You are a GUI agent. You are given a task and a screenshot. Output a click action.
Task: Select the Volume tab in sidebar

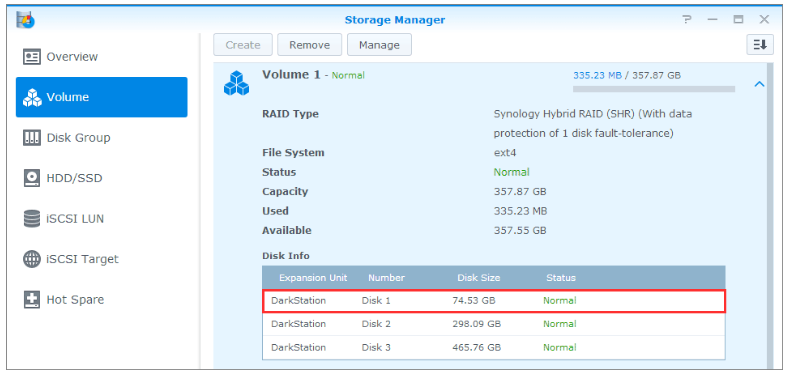coord(102,97)
